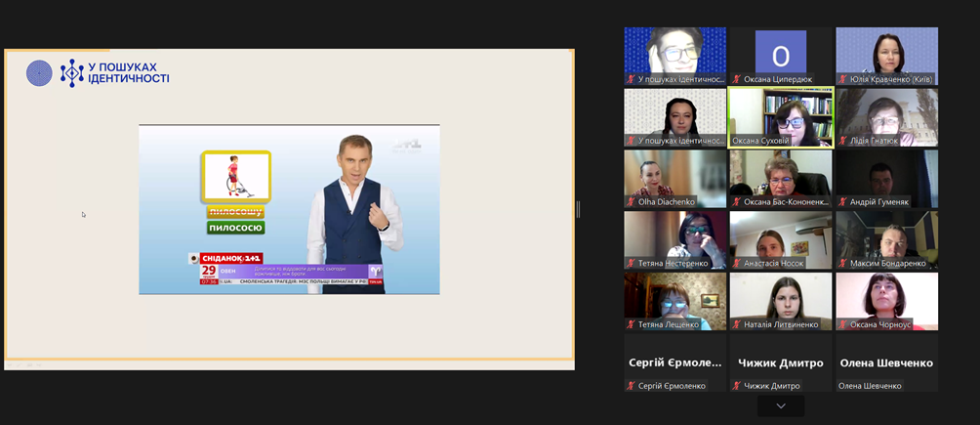The width and height of the screenshot is (980, 425).
Task: Expand gallery with the down chevron
Action: [x=780, y=406]
